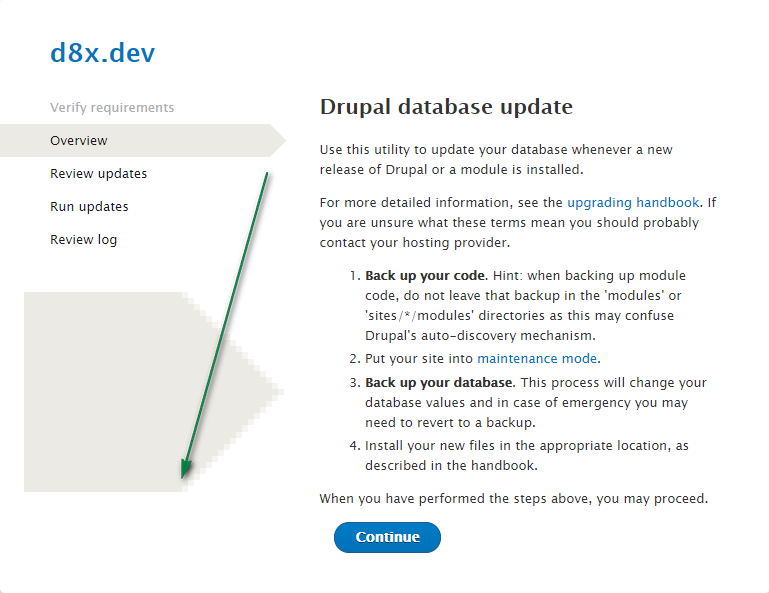
Task: Click the 'Use this utility to update' paragraph
Action: (496, 159)
